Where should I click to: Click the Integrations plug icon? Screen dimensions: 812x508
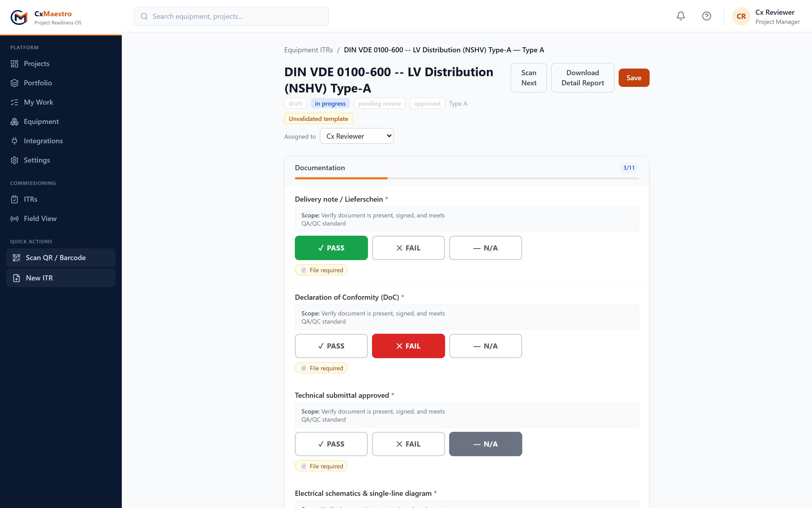[14, 141]
